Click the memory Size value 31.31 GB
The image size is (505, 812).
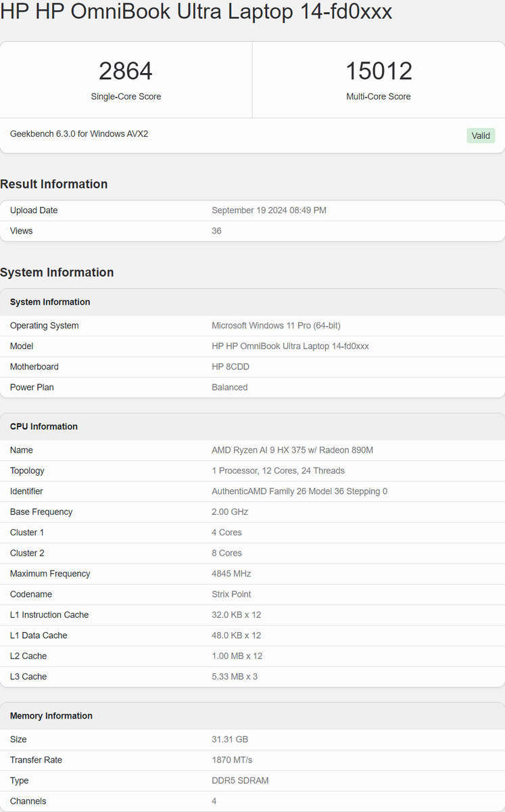(230, 740)
